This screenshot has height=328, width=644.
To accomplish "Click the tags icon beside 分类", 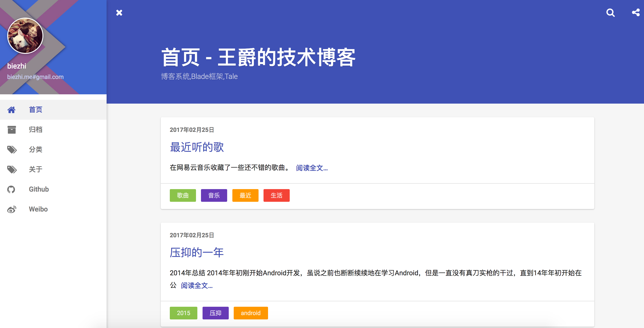I will pos(12,150).
